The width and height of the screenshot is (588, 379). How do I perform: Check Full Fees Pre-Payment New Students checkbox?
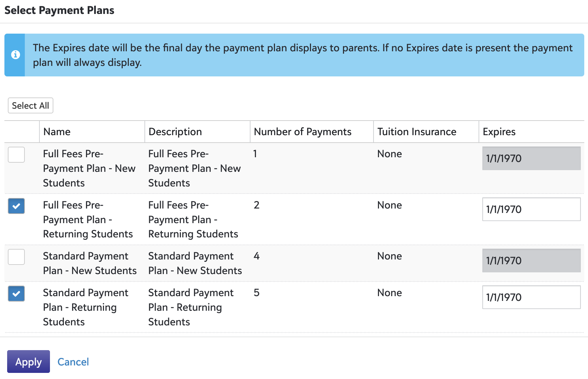[x=16, y=155]
